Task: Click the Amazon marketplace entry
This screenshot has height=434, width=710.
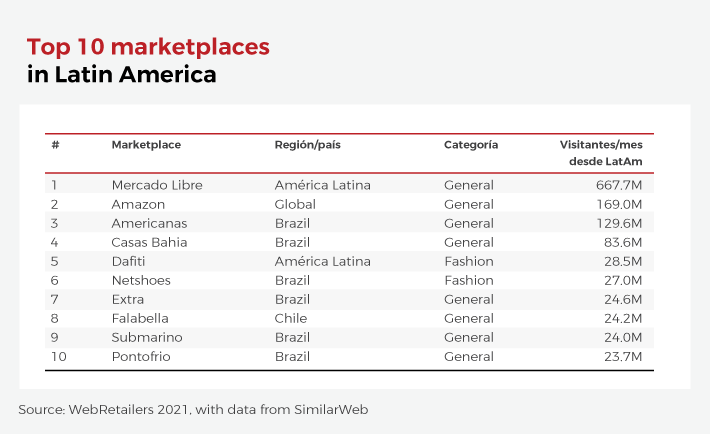Action: pos(138,204)
